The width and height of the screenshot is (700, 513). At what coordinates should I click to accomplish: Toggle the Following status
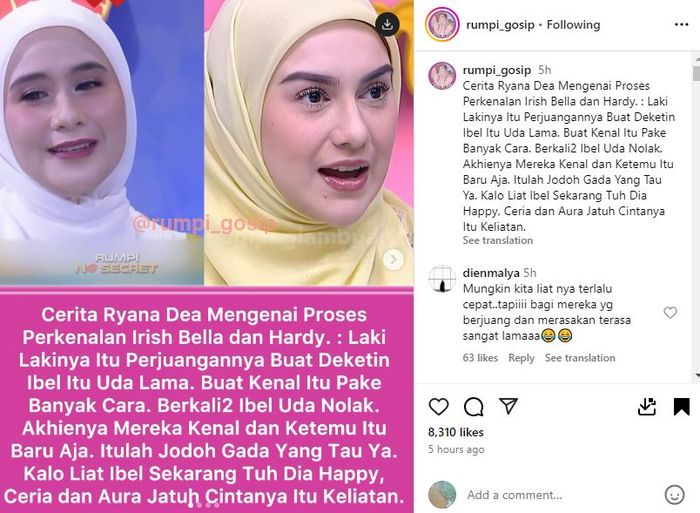pyautogui.click(x=573, y=25)
